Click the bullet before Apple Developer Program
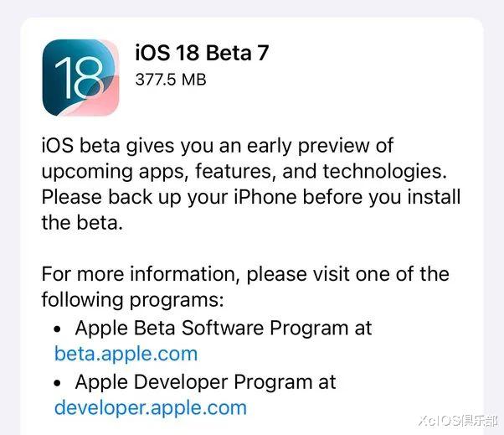 pos(58,383)
